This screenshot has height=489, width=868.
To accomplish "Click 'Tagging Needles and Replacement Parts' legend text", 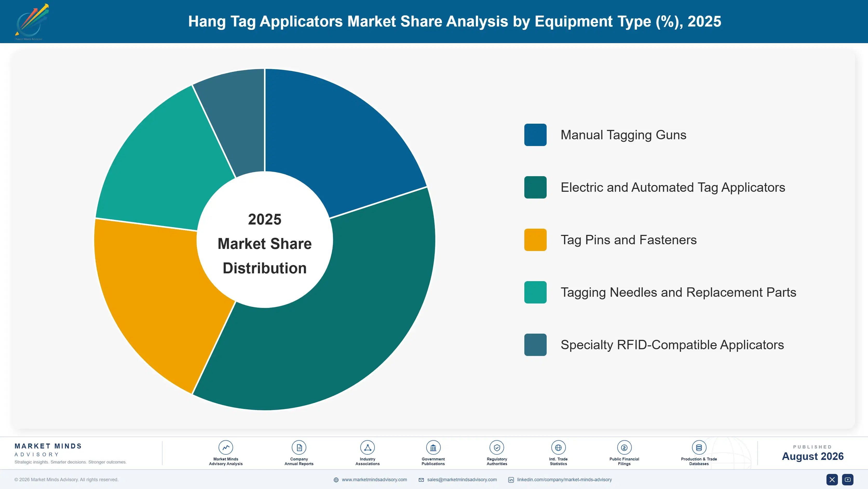I will click(x=678, y=292).
